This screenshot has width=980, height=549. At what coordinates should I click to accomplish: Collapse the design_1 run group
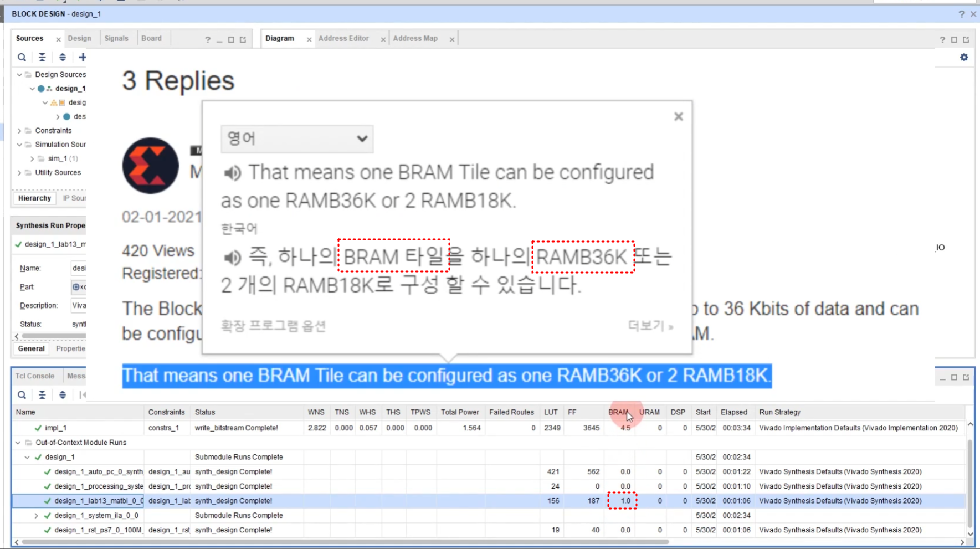27,457
